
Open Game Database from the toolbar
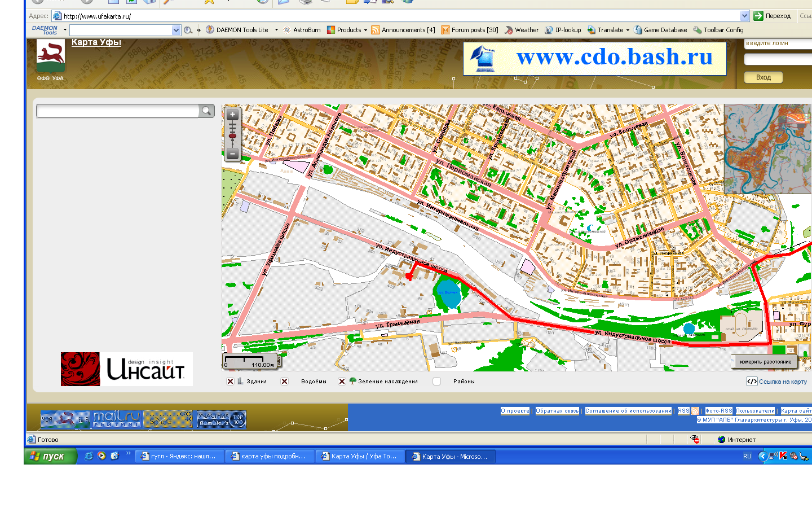pyautogui.click(x=660, y=30)
